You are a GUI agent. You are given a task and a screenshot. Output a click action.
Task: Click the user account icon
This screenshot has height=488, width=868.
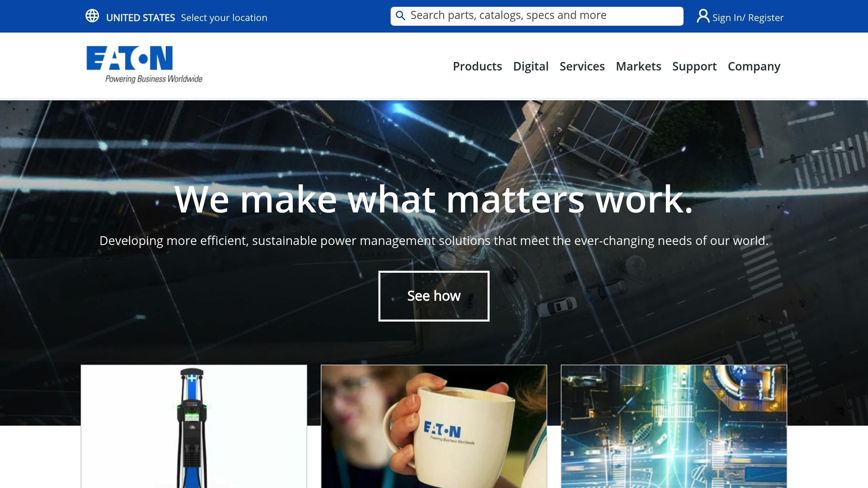click(703, 16)
